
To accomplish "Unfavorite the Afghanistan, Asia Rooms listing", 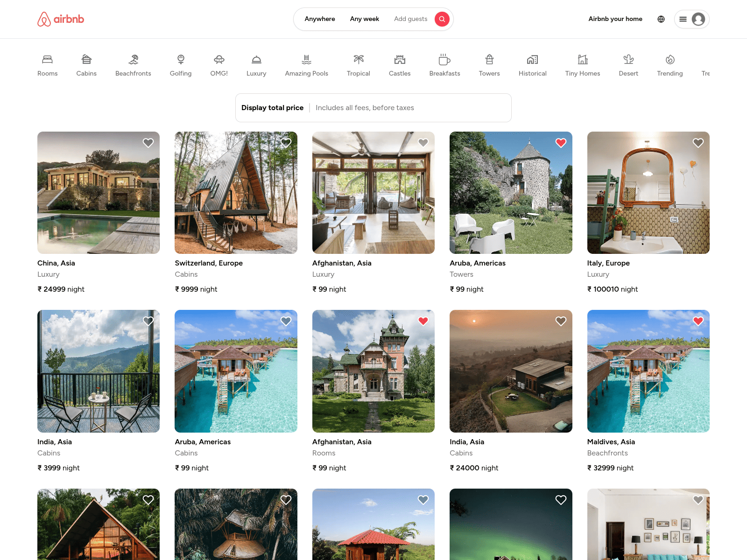I will 423,321.
